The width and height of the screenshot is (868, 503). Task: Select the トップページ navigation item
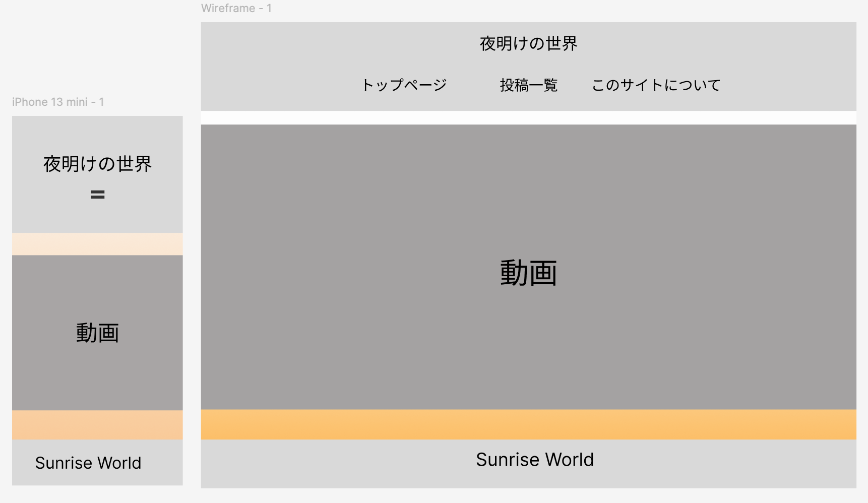404,85
